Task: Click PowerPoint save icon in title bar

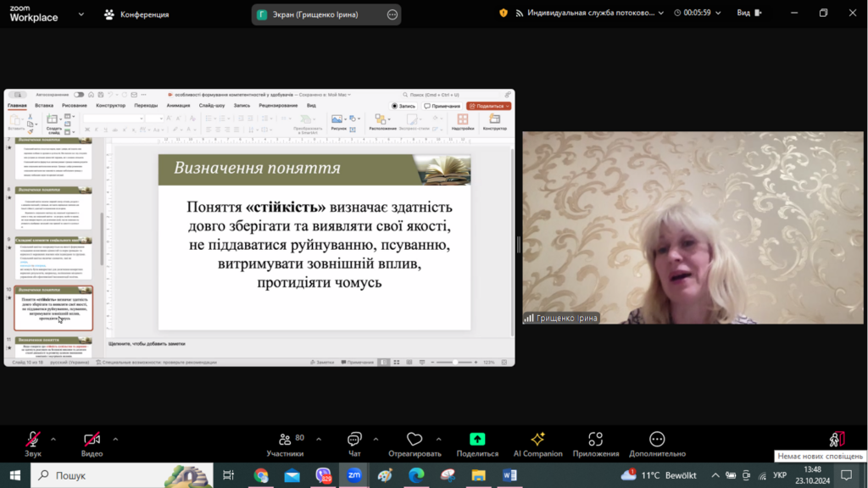Action: (x=101, y=95)
